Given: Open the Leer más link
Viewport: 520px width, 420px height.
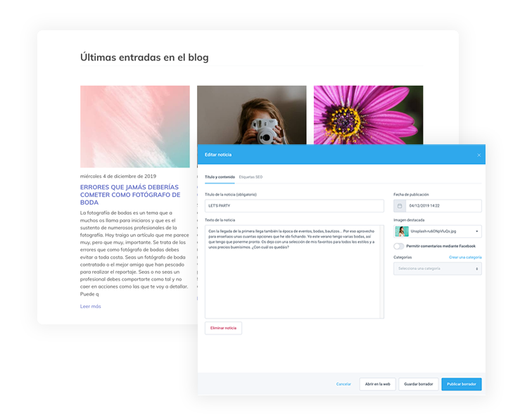Looking at the screenshot, I should (x=91, y=306).
